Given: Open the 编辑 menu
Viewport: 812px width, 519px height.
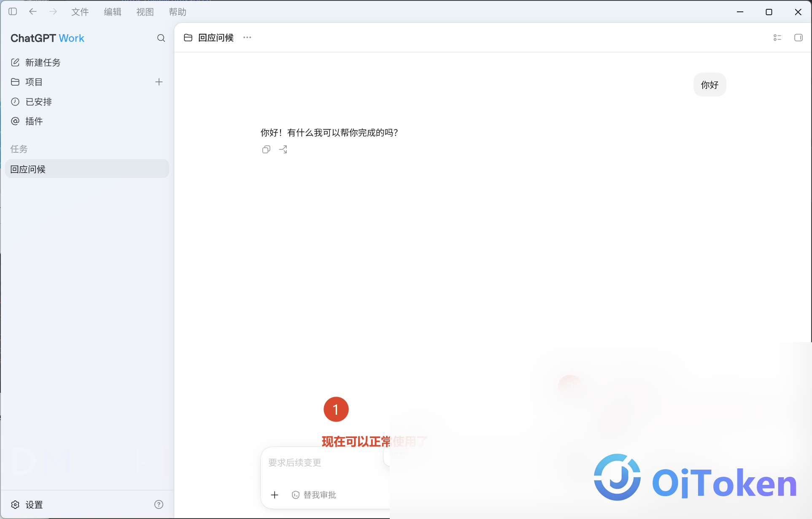Looking at the screenshot, I should 113,12.
